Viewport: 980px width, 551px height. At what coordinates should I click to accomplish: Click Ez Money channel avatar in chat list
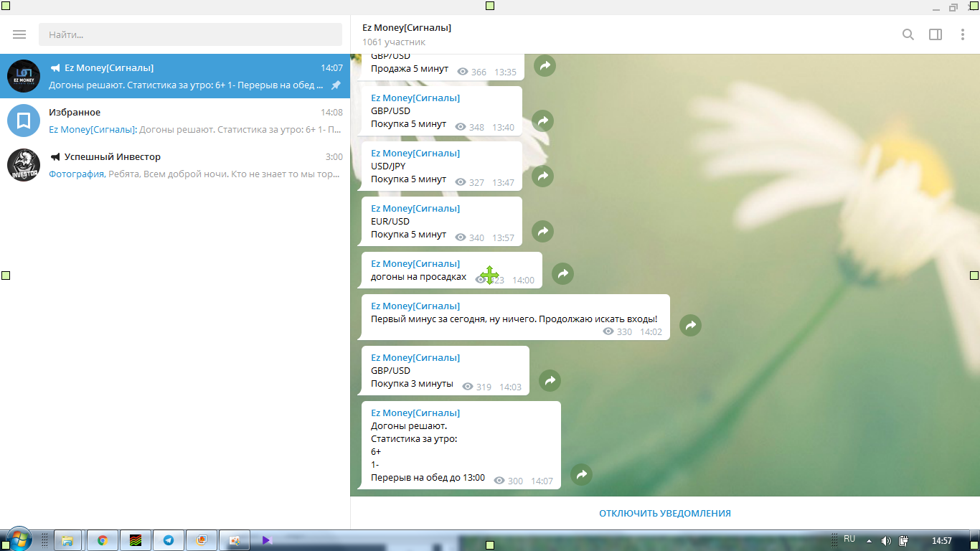point(24,76)
